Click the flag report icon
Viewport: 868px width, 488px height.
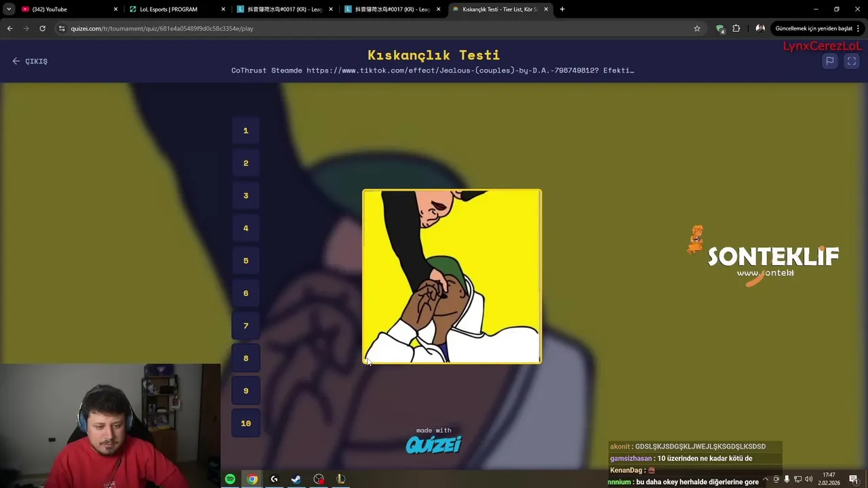tap(829, 61)
